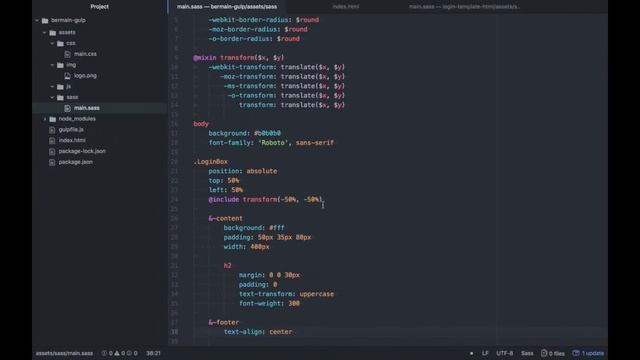Click the 1 update package notification
640x360 pixels.
tap(588, 353)
